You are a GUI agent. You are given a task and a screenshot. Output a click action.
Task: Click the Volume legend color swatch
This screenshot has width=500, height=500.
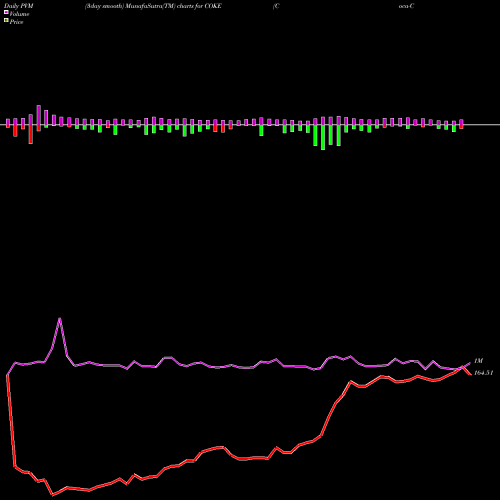coord(6,13)
